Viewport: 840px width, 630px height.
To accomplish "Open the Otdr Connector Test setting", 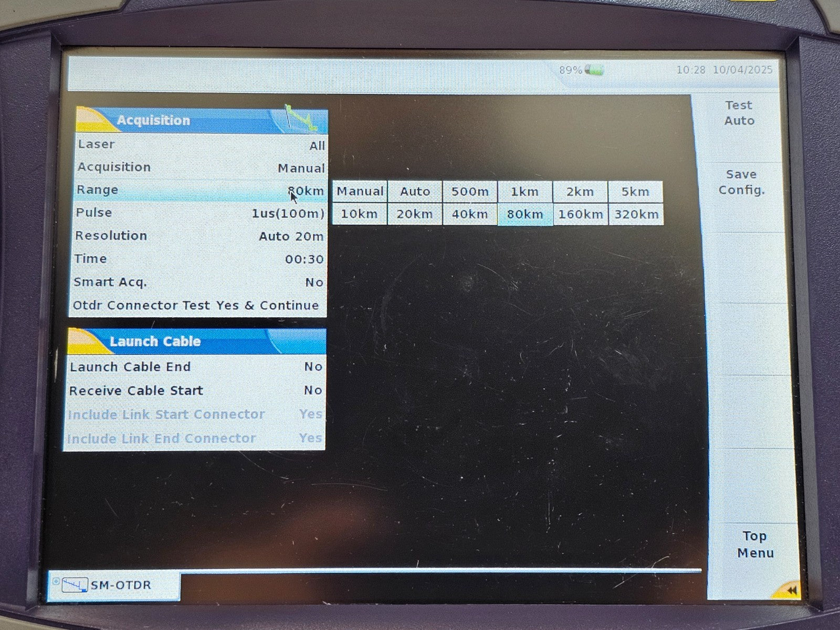I will [196, 306].
